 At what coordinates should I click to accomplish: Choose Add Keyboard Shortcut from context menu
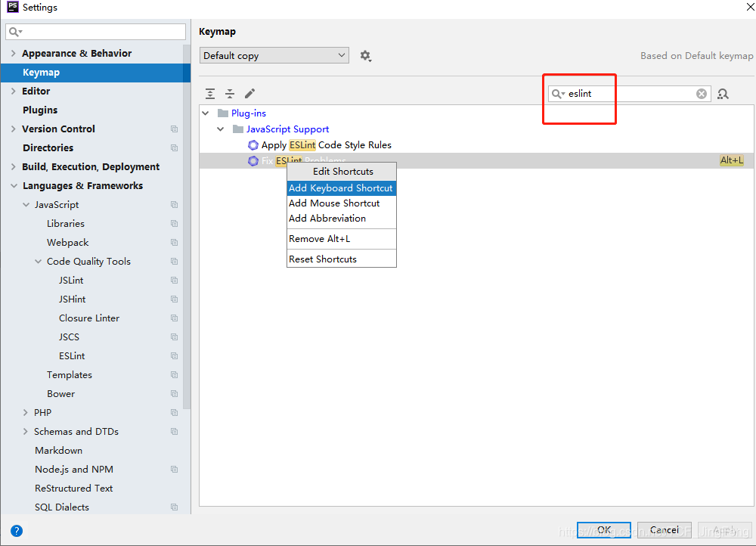[x=341, y=187]
